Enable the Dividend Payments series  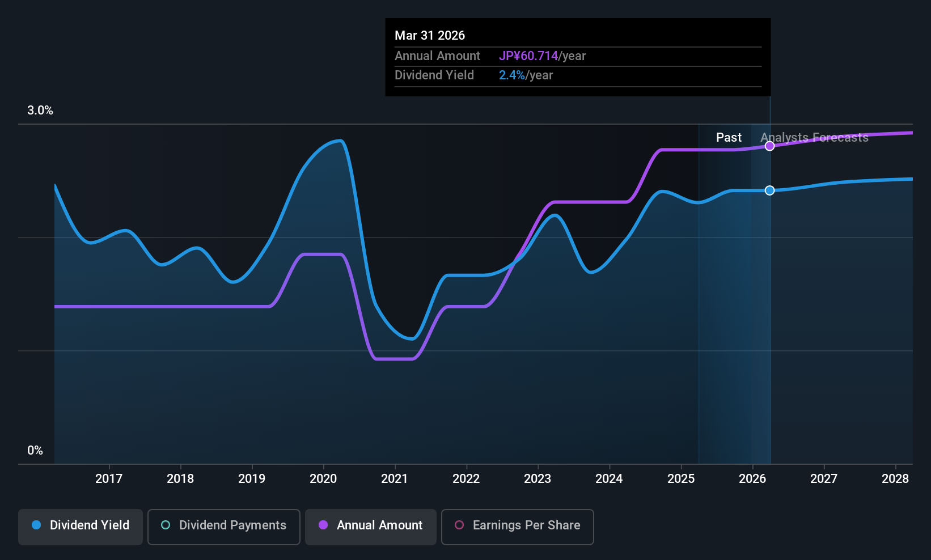(x=224, y=527)
